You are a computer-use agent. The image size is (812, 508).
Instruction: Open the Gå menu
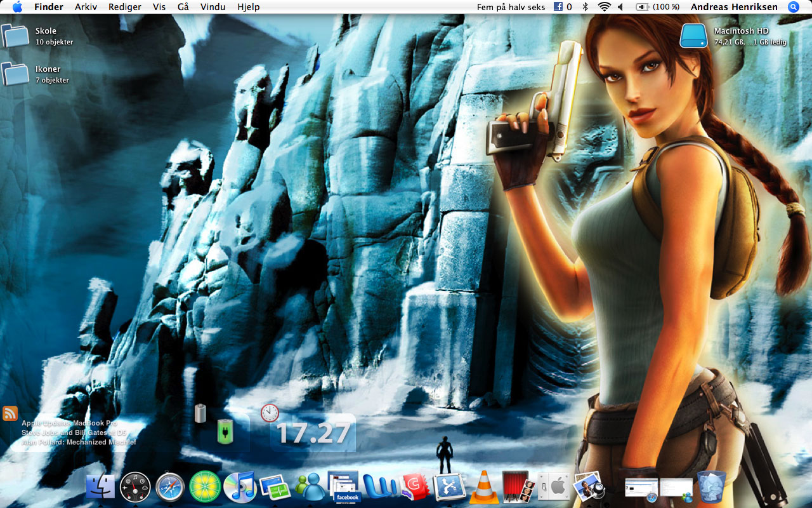(x=183, y=7)
